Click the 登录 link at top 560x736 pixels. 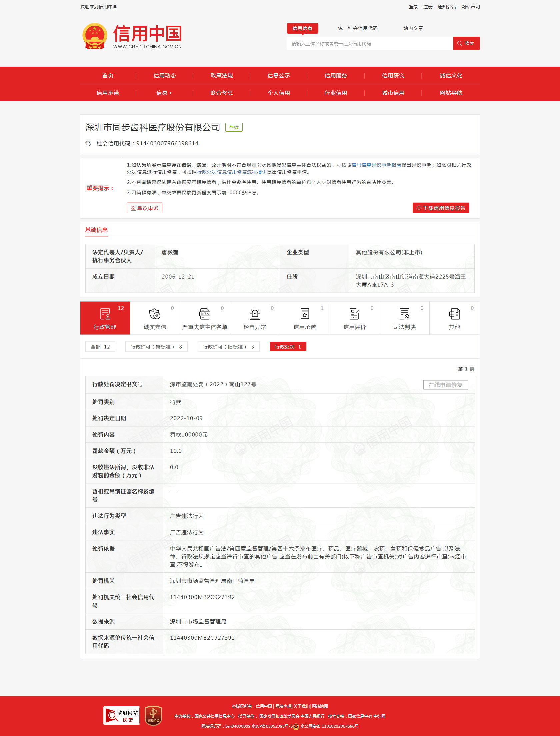tap(413, 7)
